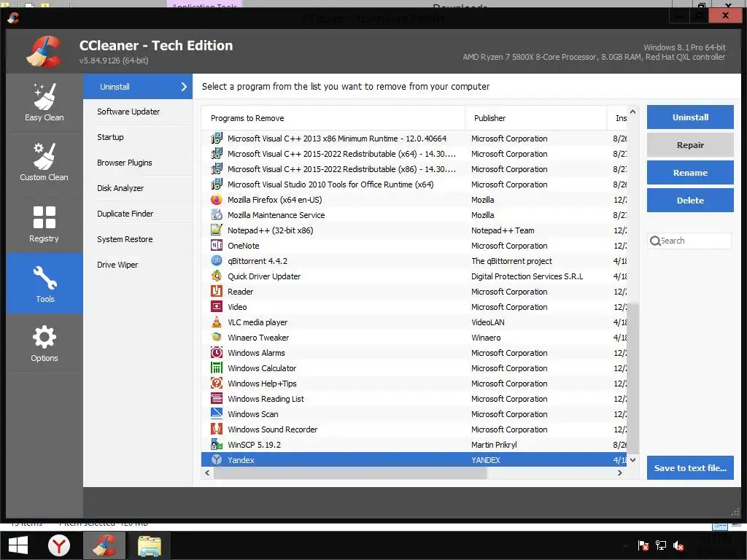The image size is (747, 560).
Task: Click the qBittorrent program icon
Action: (216, 261)
